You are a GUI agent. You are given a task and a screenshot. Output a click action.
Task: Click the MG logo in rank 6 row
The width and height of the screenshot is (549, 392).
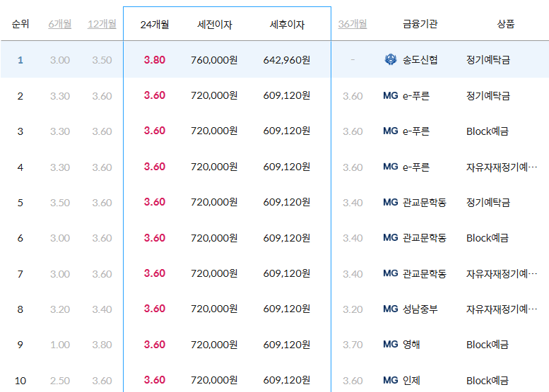tap(391, 237)
